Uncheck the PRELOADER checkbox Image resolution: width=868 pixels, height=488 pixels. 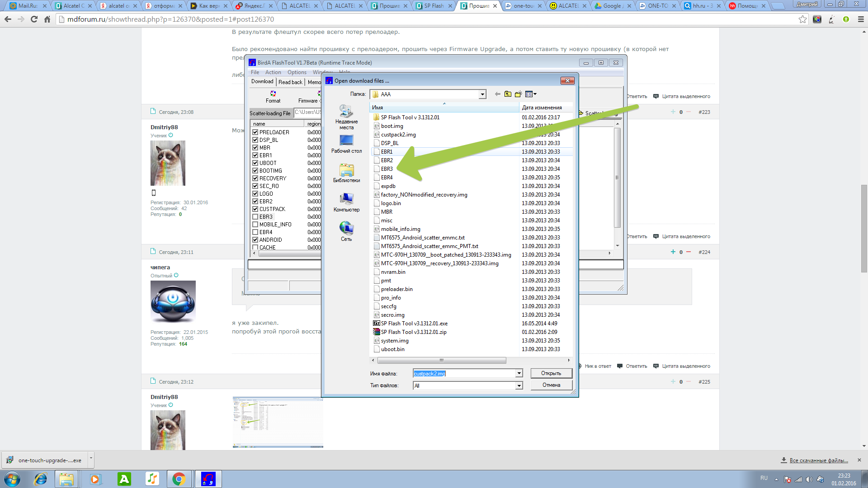coord(255,132)
